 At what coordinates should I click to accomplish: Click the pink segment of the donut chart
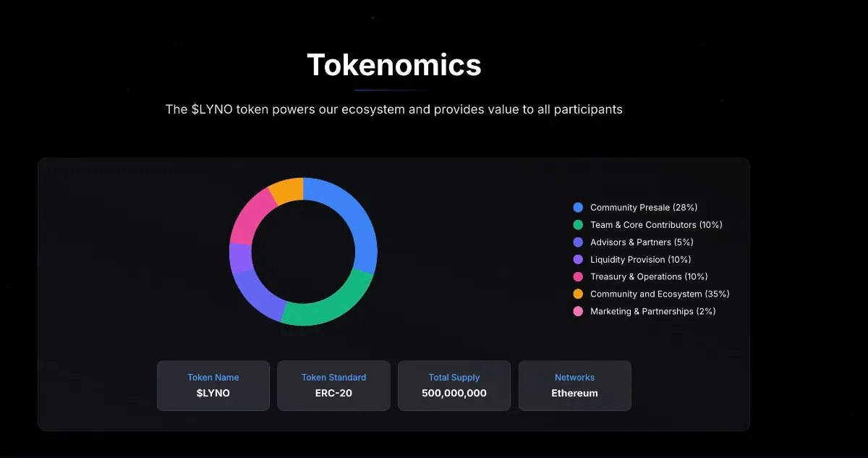coord(249,219)
